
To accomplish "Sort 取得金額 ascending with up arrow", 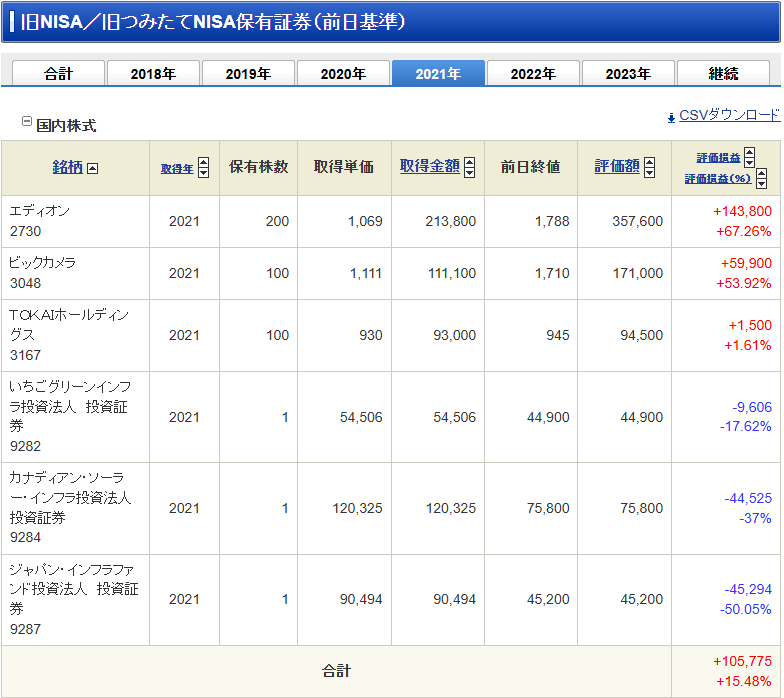I will coord(470,162).
